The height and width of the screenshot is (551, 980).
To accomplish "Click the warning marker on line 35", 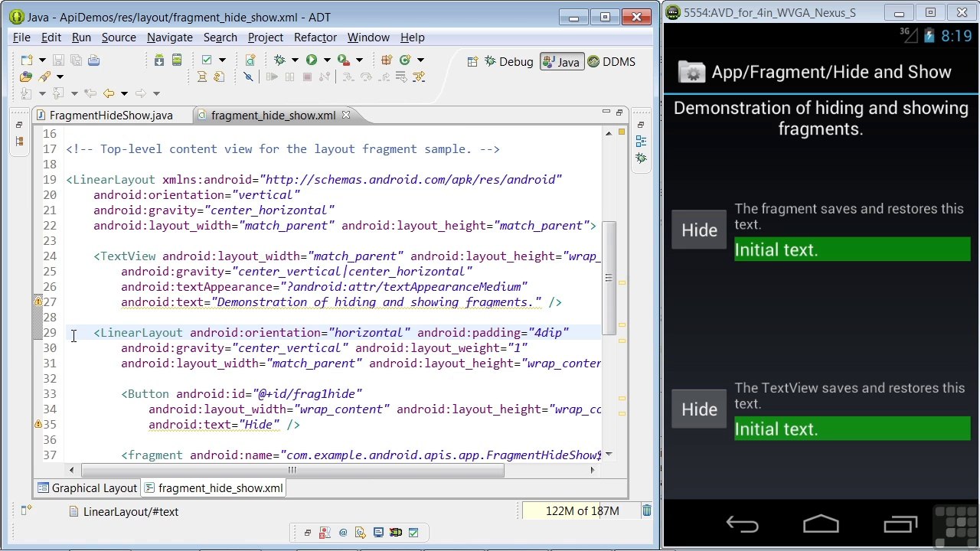I will (x=38, y=424).
